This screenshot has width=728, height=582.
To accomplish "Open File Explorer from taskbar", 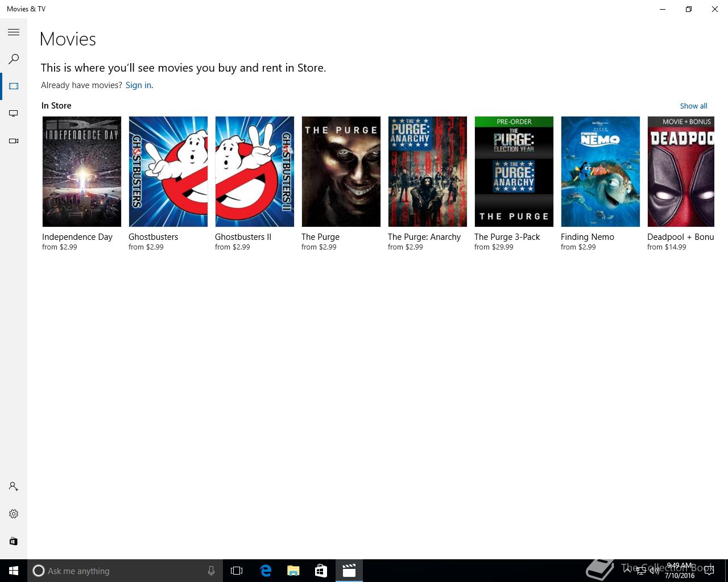I will click(293, 571).
